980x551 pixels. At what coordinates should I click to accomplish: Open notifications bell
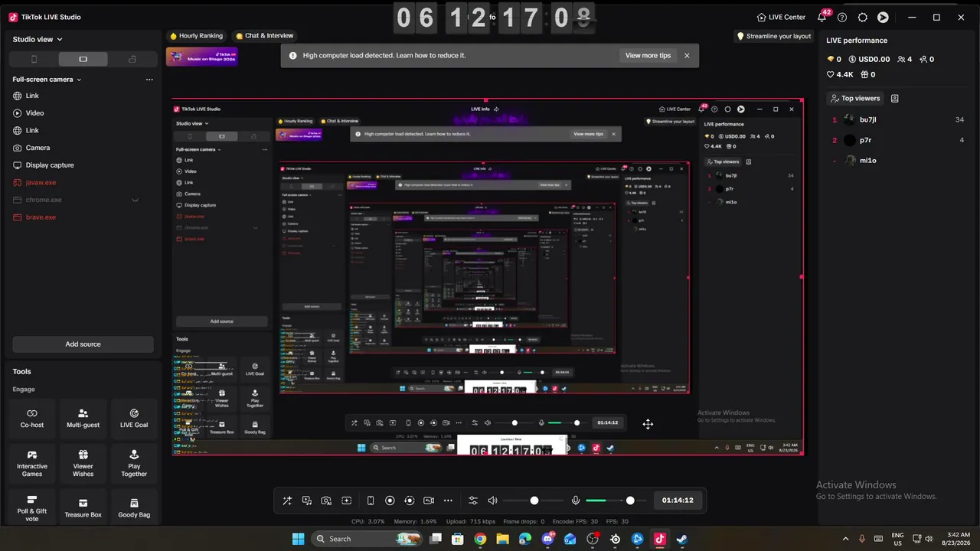822,17
